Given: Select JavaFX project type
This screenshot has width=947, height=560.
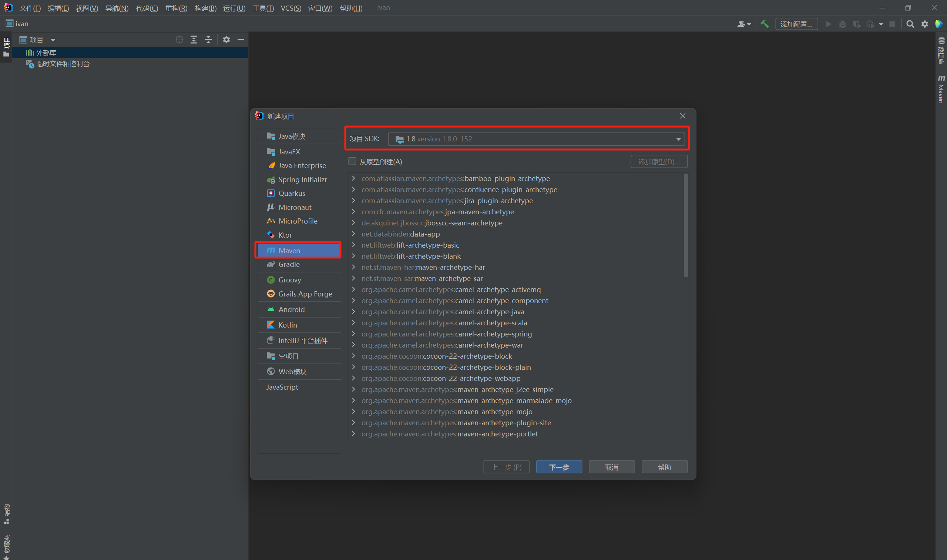Looking at the screenshot, I should click(299, 152).
